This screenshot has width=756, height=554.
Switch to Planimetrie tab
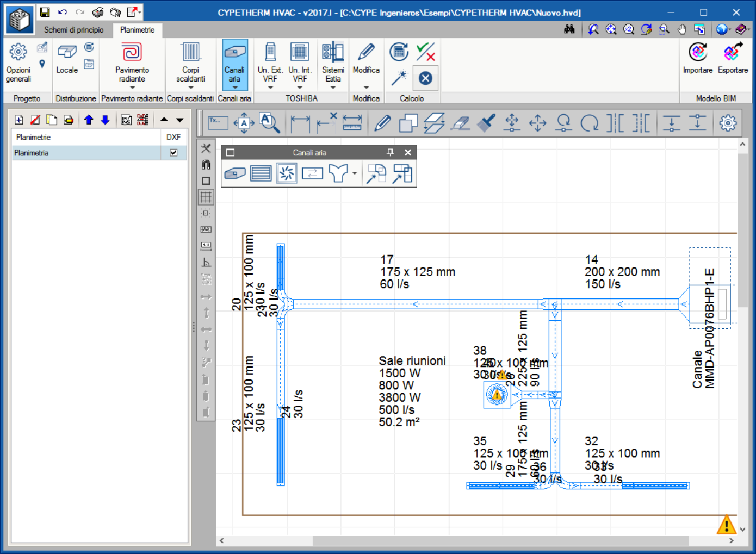(x=137, y=30)
